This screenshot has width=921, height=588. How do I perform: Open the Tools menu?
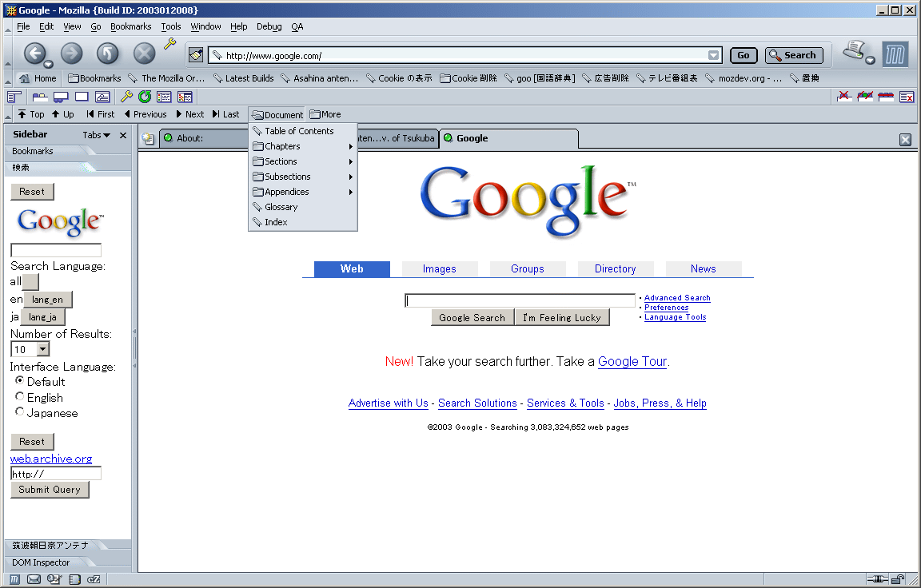point(171,26)
